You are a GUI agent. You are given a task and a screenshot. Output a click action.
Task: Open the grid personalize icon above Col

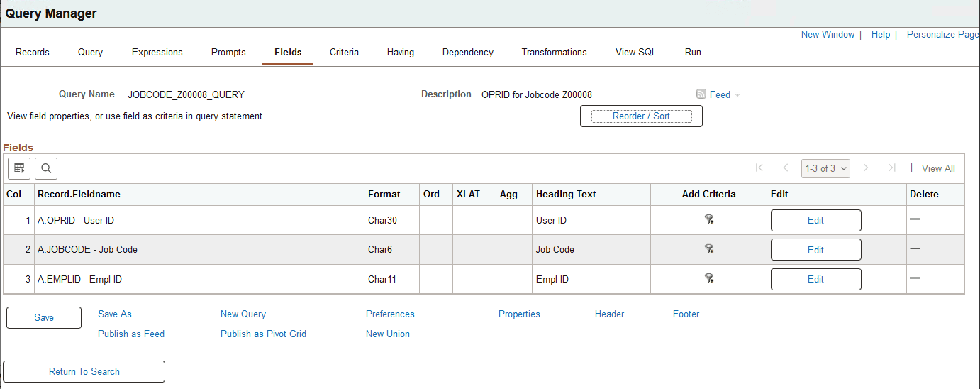pyautogui.click(x=19, y=168)
